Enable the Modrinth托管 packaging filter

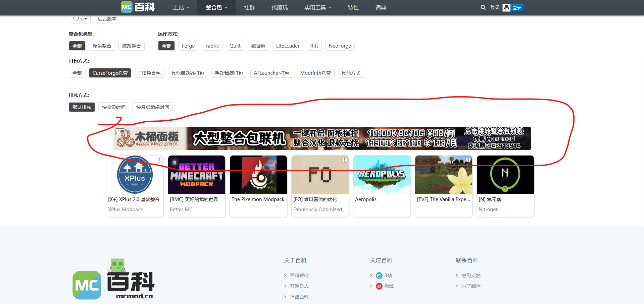click(x=315, y=73)
